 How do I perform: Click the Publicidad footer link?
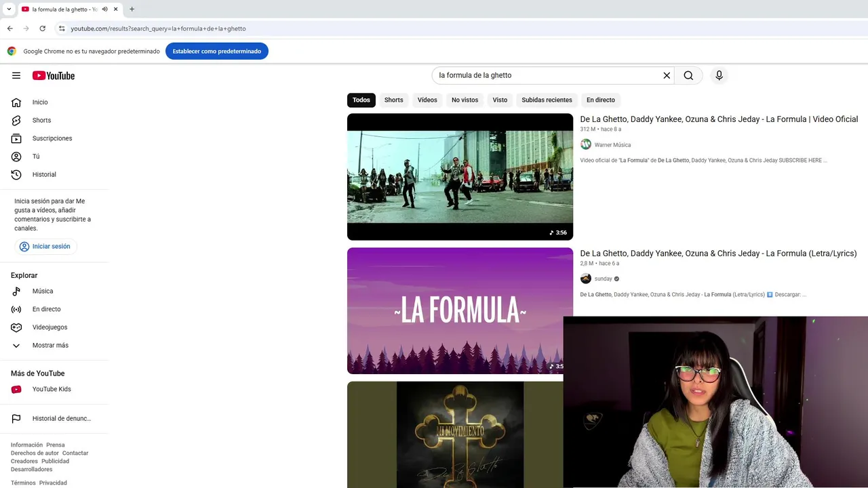point(56,462)
